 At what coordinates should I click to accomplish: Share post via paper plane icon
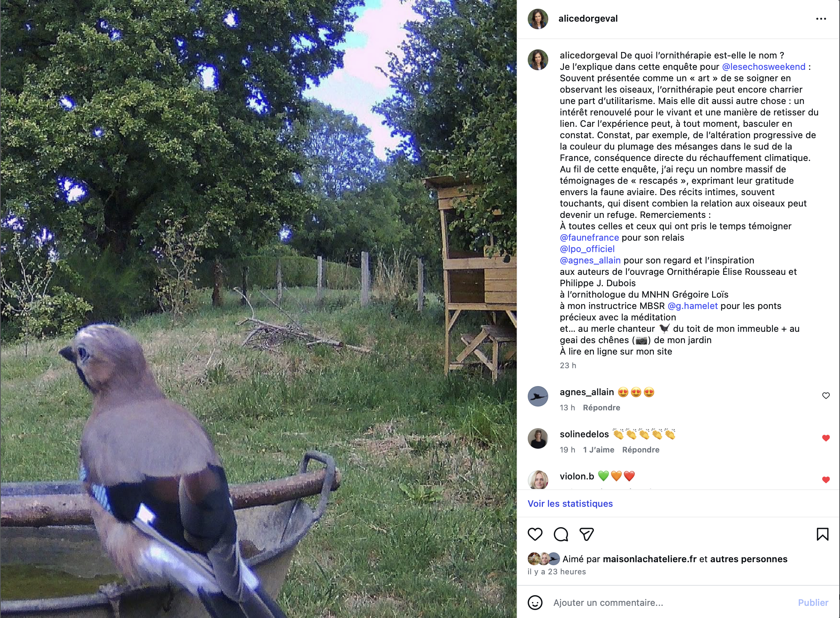587,534
